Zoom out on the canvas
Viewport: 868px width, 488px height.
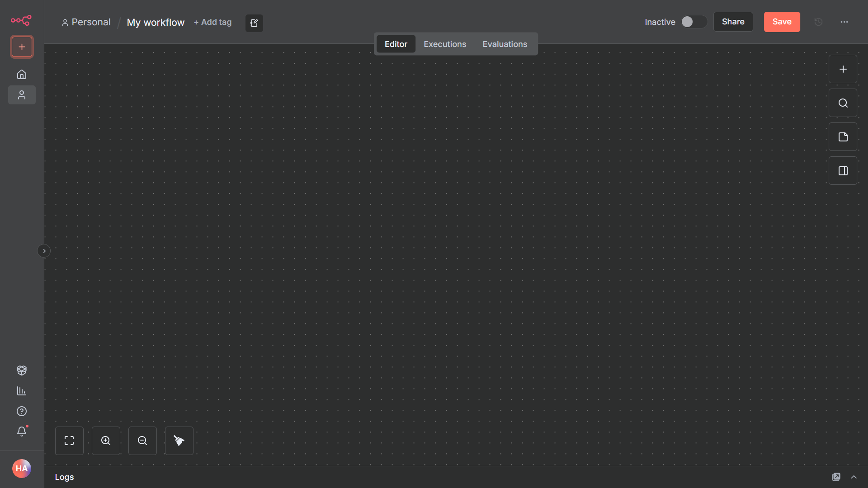(x=142, y=441)
